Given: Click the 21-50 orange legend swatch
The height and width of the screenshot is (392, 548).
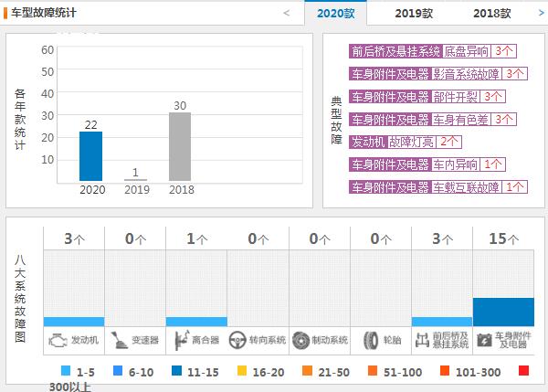Looking at the screenshot, I should point(308,370).
